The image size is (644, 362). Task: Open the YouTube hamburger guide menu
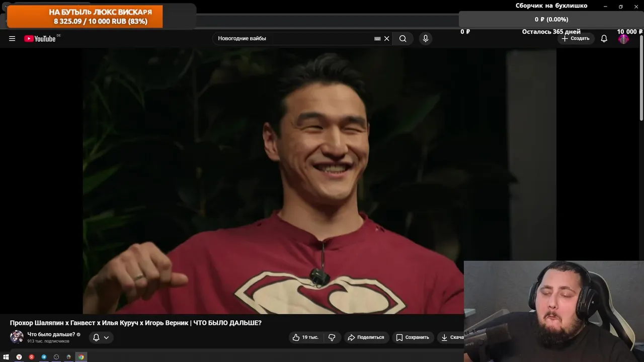pyautogui.click(x=12, y=39)
